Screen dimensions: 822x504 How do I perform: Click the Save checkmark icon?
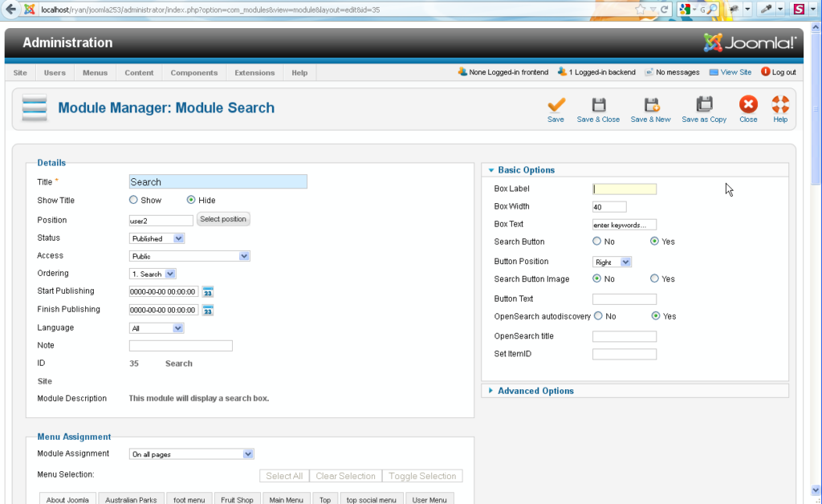[555, 105]
